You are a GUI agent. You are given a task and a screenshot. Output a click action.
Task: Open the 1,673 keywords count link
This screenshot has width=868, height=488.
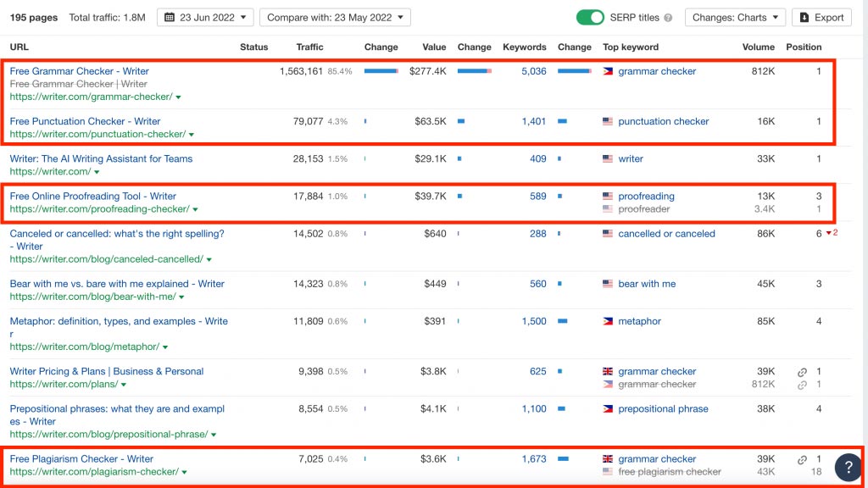coord(534,458)
